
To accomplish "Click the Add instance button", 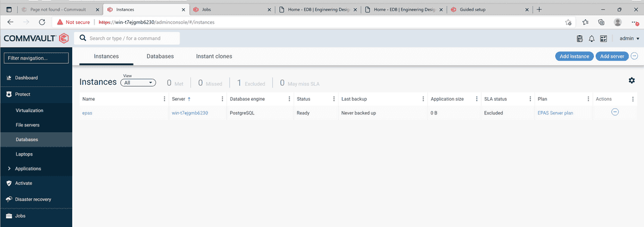I will (574, 56).
